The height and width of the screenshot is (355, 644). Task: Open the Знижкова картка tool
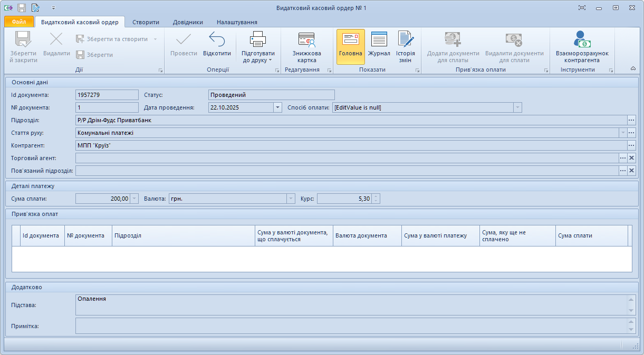[x=306, y=47]
